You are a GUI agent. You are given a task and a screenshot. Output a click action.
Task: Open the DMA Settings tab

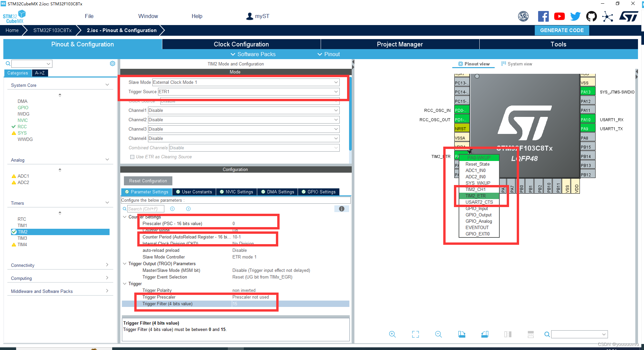pos(278,192)
